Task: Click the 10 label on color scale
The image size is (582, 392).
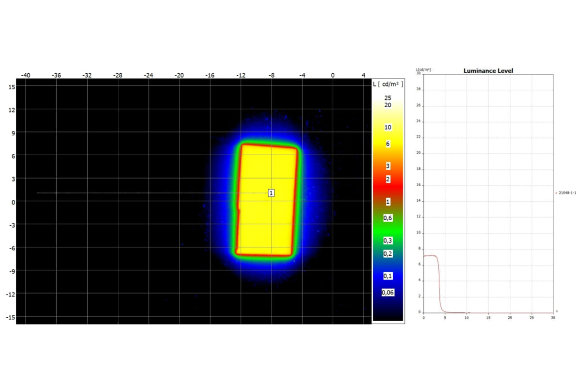Action: (x=388, y=127)
